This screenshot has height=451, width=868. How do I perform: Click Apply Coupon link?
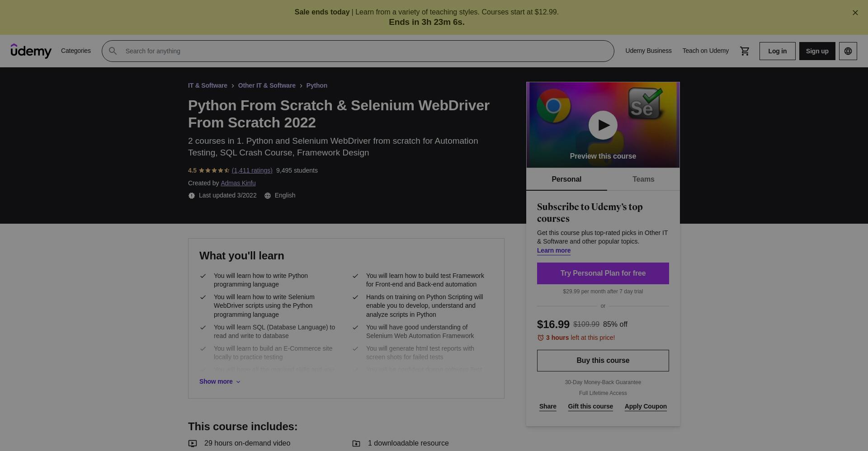[x=645, y=406]
